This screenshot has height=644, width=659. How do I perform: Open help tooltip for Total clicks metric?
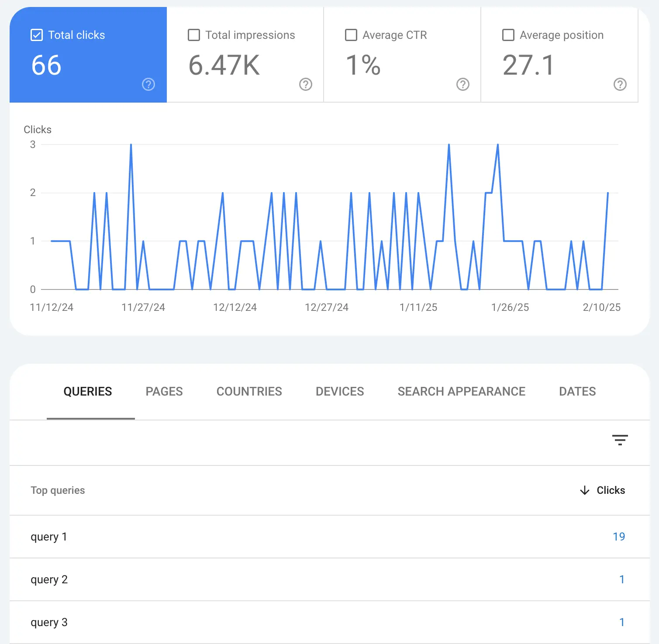coord(148,84)
